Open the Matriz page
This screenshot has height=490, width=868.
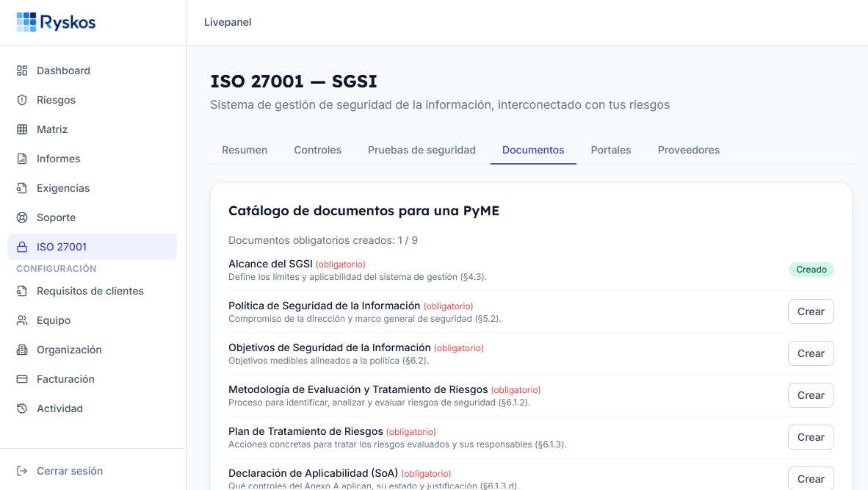tap(92, 129)
